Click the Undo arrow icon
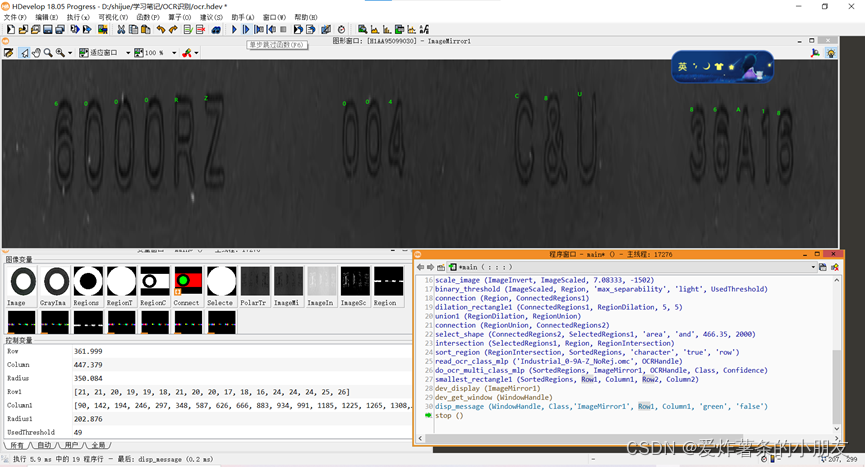This screenshot has height=467, width=865. 161,29
